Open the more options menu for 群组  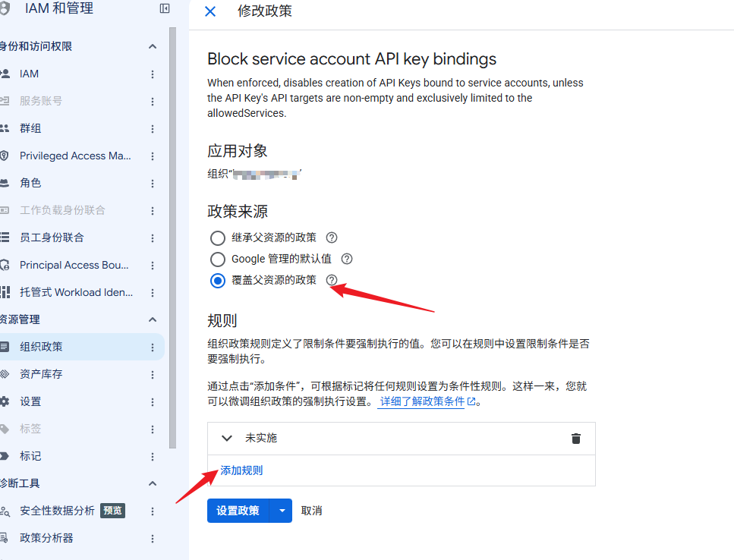click(153, 129)
